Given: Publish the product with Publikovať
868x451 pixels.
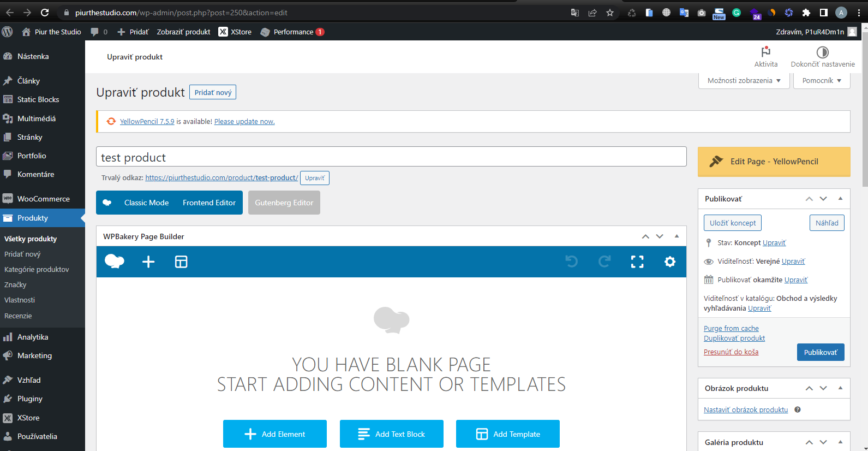Looking at the screenshot, I should pyautogui.click(x=821, y=352).
